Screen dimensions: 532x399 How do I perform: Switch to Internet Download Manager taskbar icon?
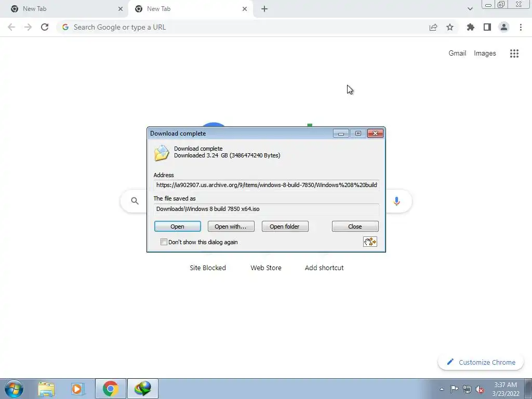[143, 389]
